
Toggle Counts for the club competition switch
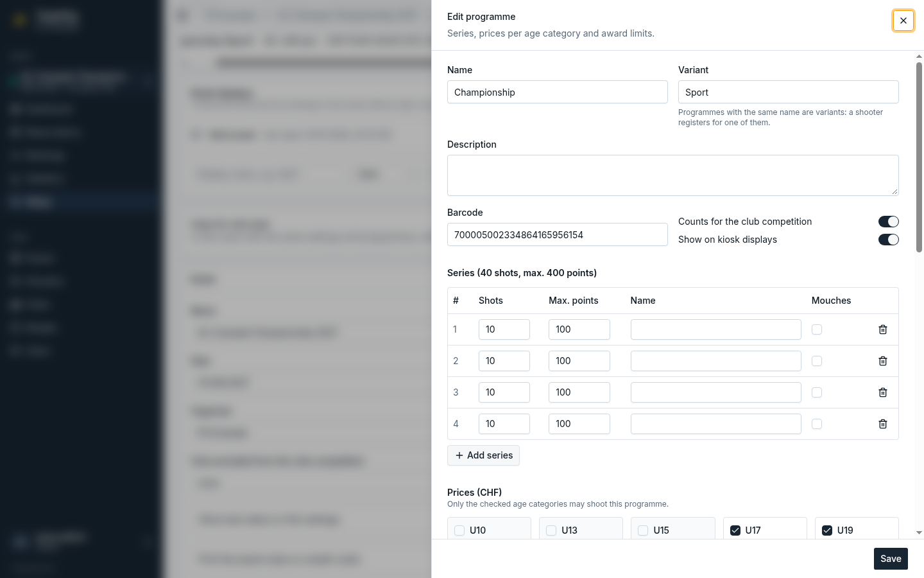point(889,222)
